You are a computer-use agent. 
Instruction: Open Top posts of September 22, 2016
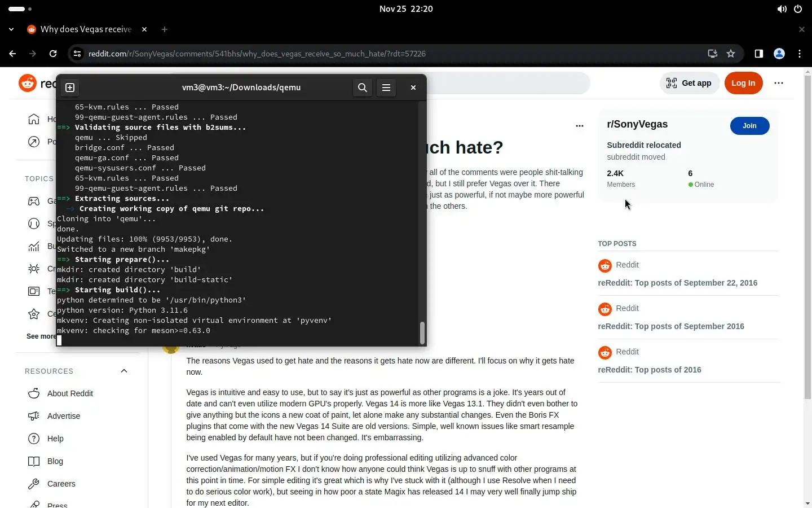677,283
